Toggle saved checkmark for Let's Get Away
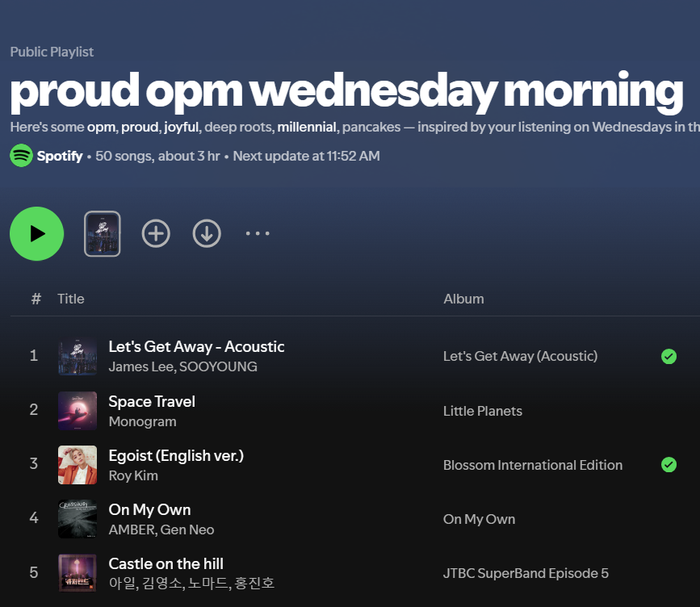Viewport: 700px width, 607px height. 669,356
